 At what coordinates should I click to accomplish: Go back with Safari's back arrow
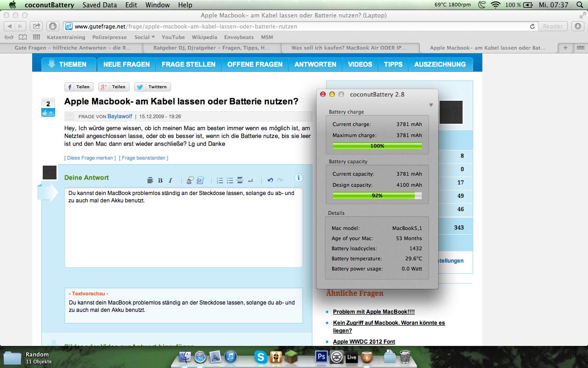click(x=9, y=26)
